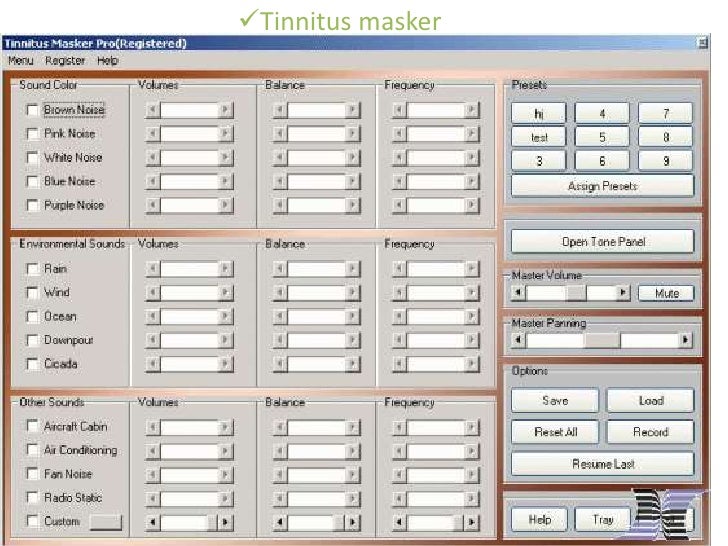Toggle Air Conditioning sound on
Viewport: 728px width, 546px height.
point(32,450)
